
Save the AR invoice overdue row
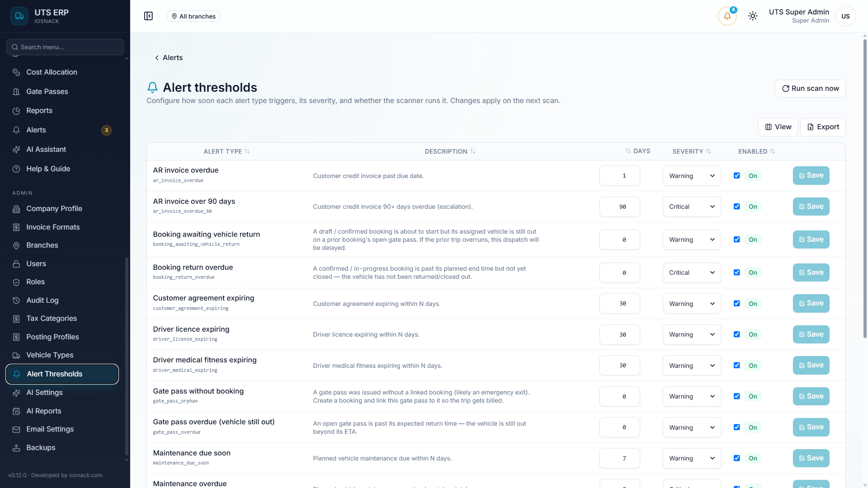pyautogui.click(x=811, y=176)
